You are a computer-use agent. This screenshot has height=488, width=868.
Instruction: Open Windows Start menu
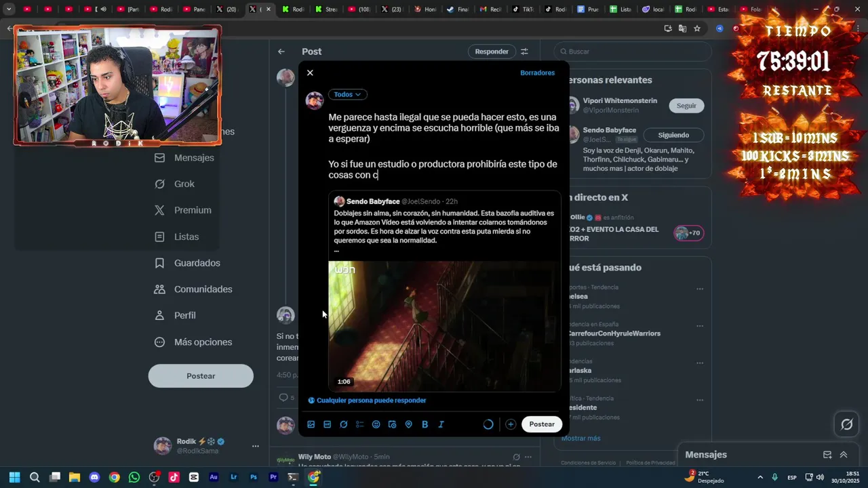[14, 477]
